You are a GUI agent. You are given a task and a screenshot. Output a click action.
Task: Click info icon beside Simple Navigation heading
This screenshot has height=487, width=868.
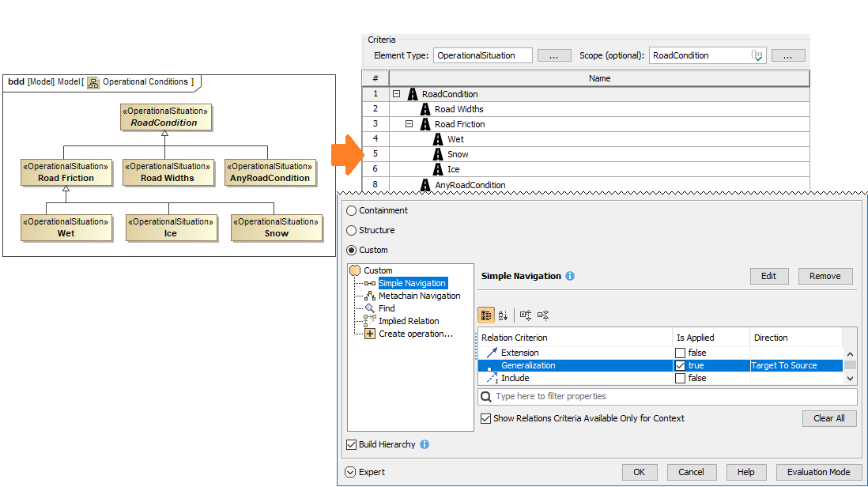pyautogui.click(x=570, y=276)
